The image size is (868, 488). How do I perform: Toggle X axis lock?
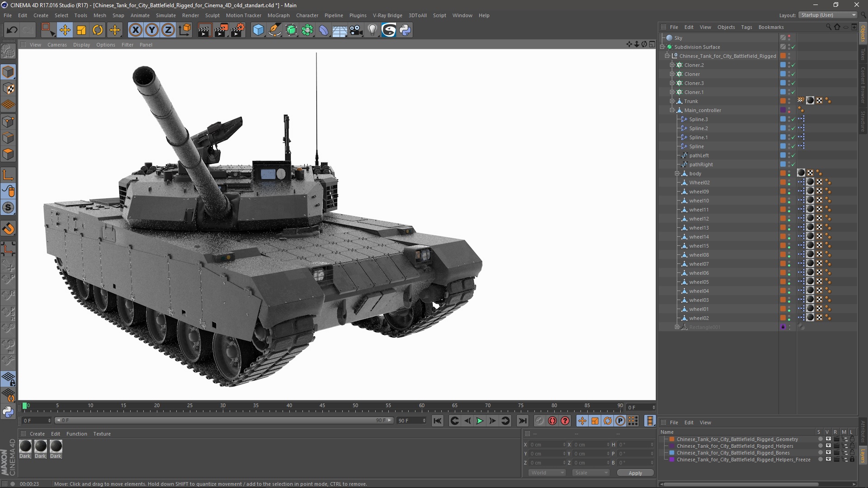pos(135,30)
